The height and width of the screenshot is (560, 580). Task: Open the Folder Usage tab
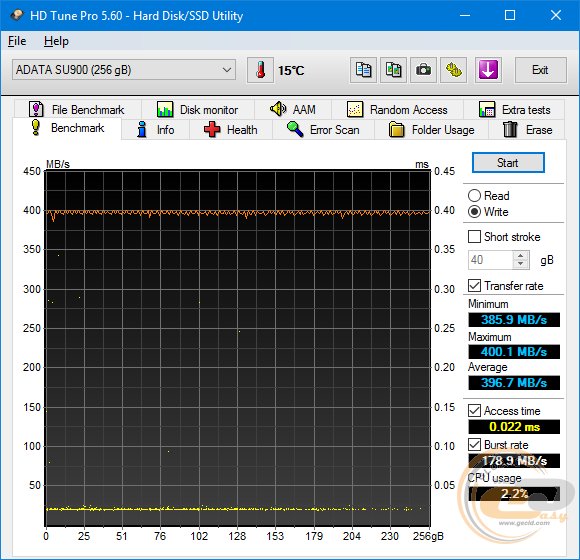click(x=432, y=129)
